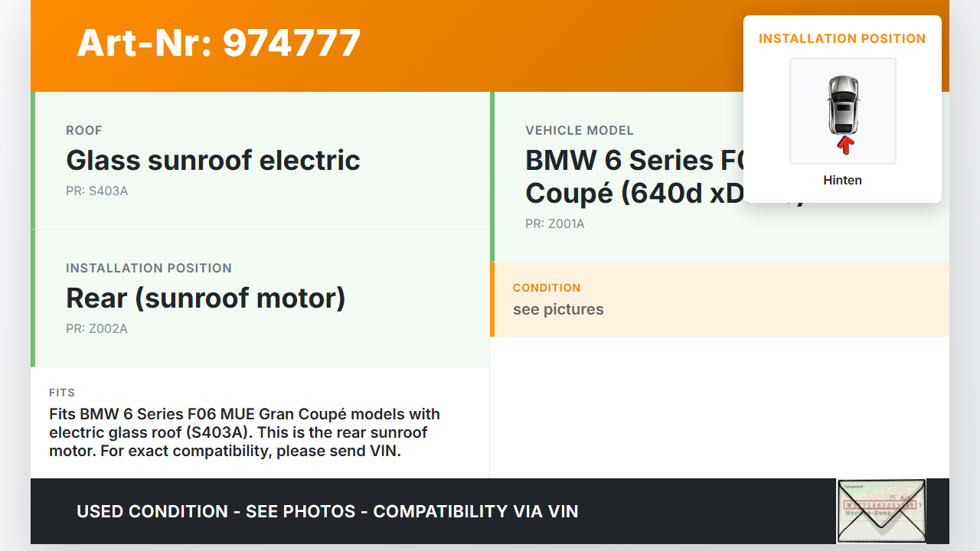The height and width of the screenshot is (551, 980).
Task: Click the "Rear (sunroof motor)" heading
Action: click(x=205, y=298)
